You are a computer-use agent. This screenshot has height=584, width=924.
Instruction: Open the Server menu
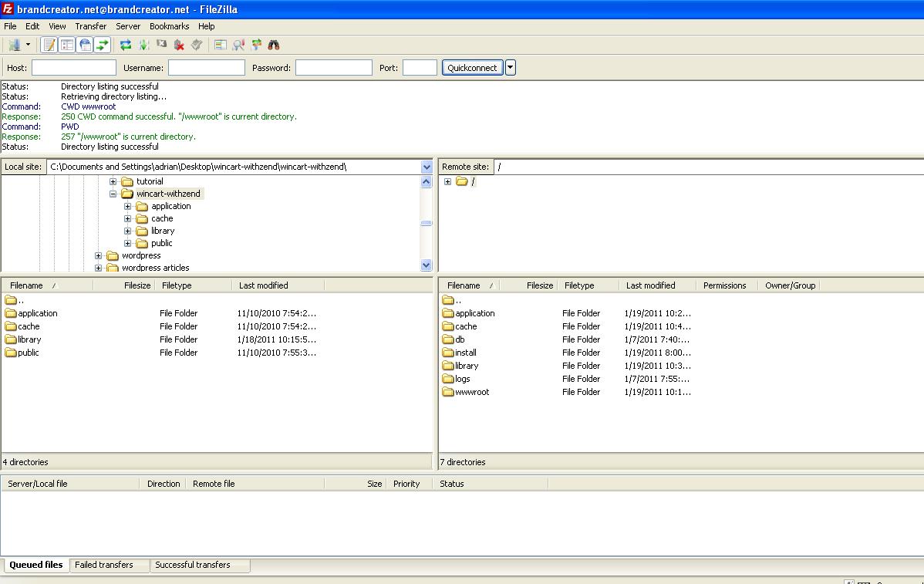(128, 26)
